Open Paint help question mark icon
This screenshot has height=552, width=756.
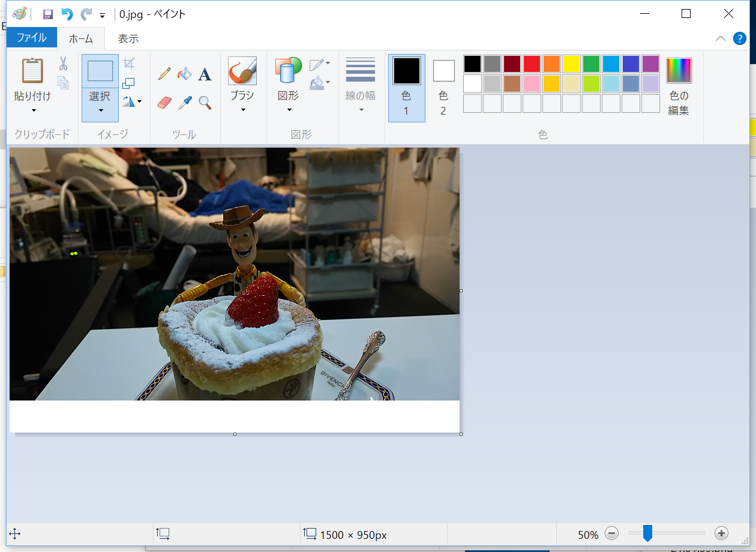[x=740, y=38]
